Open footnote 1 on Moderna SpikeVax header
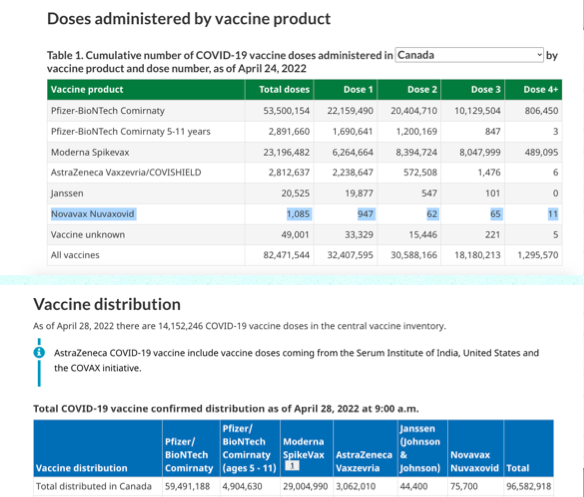Screen dimensions: 584x497 (x=292, y=465)
